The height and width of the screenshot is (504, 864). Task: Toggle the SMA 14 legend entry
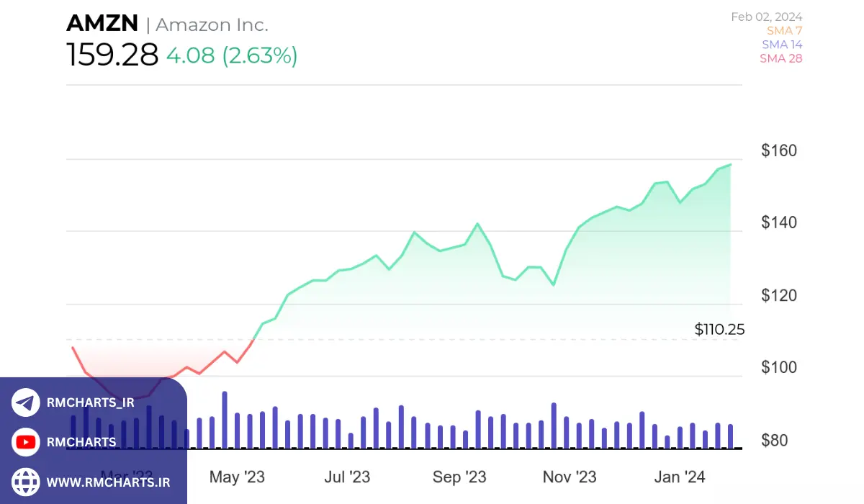pyautogui.click(x=782, y=45)
